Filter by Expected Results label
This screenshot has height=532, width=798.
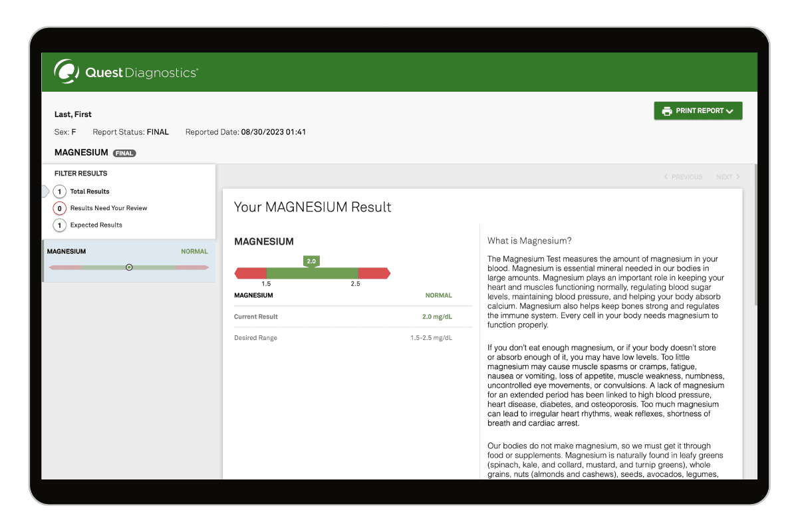[96, 225]
